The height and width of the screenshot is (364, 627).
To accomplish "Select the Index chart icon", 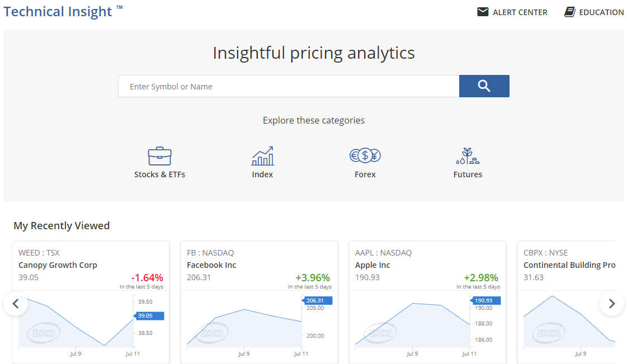I will (x=262, y=156).
